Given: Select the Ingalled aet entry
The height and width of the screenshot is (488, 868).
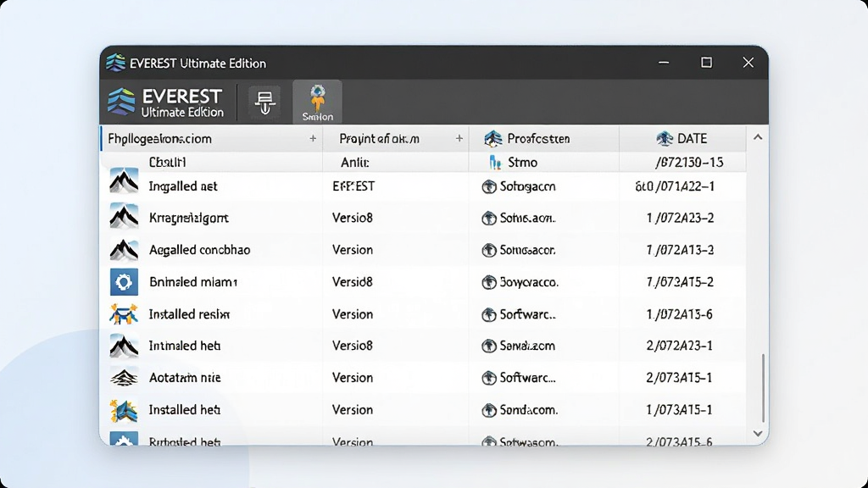Looking at the screenshot, I should (183, 186).
